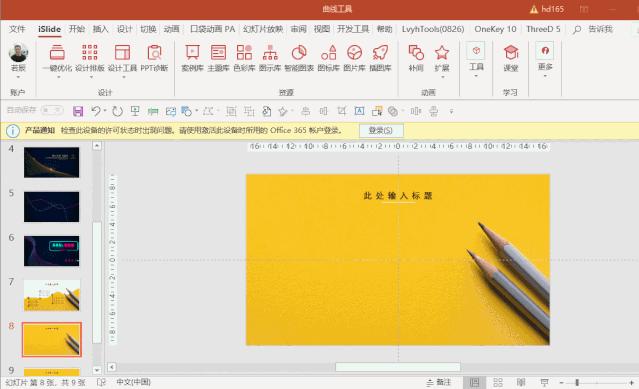Click the zoom out minus button
Image resolution: width=639 pixels, height=389 pixels.
coord(562,382)
